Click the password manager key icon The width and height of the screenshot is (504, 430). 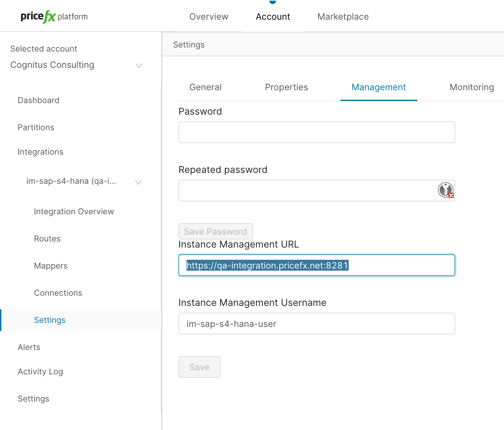[445, 190]
